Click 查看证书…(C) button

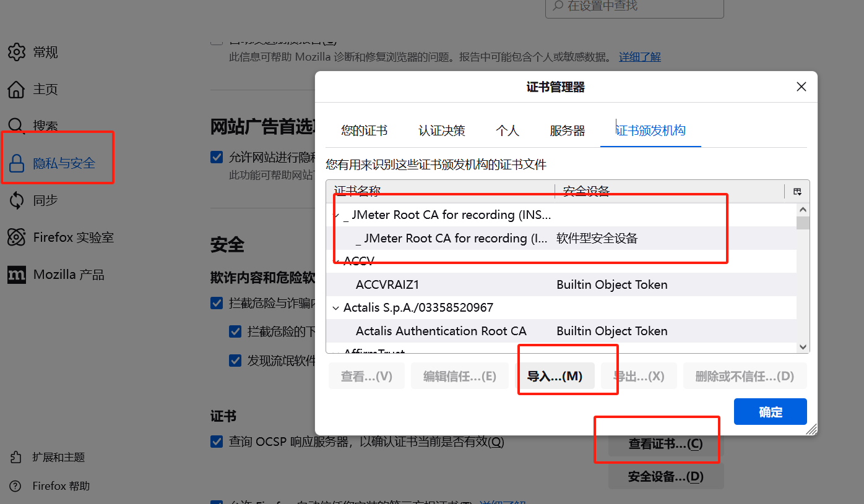pyautogui.click(x=666, y=444)
